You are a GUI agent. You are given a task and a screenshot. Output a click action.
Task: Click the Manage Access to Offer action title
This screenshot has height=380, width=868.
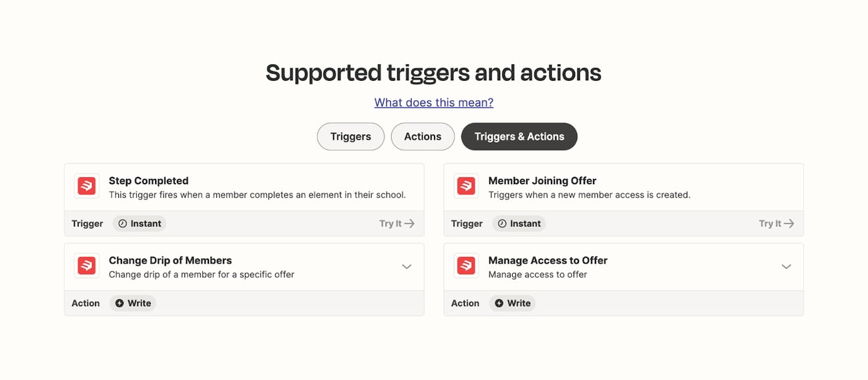pyautogui.click(x=548, y=260)
